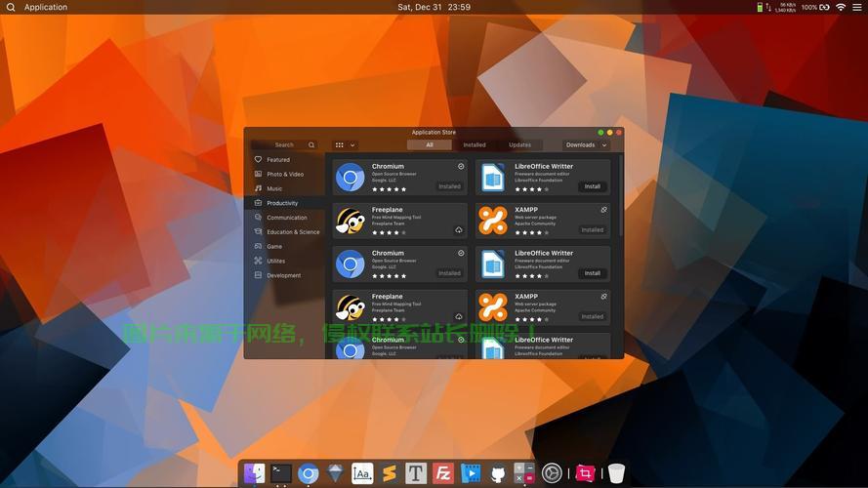Click cloud download icon on first Freeplane card
Screen dimensions: 868x488
(x=459, y=229)
